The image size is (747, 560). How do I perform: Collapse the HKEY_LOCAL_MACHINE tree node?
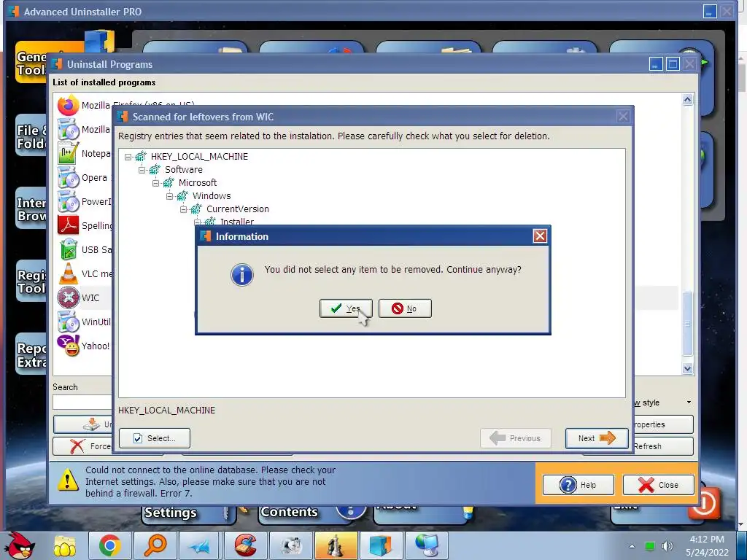pos(128,157)
